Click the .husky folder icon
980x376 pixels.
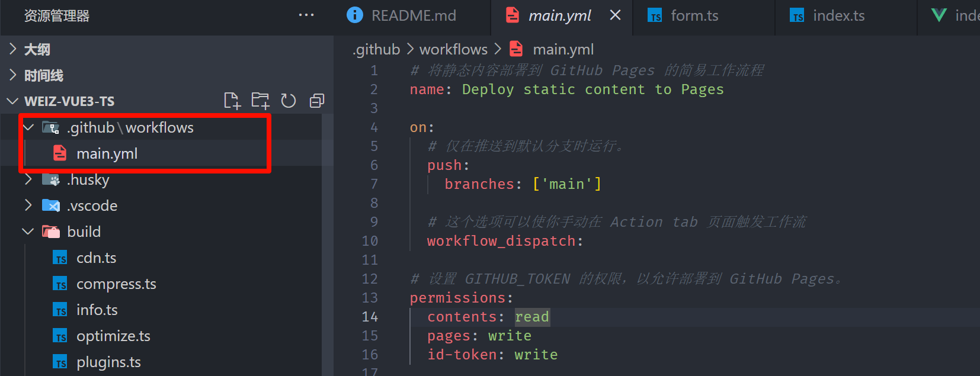[51, 179]
